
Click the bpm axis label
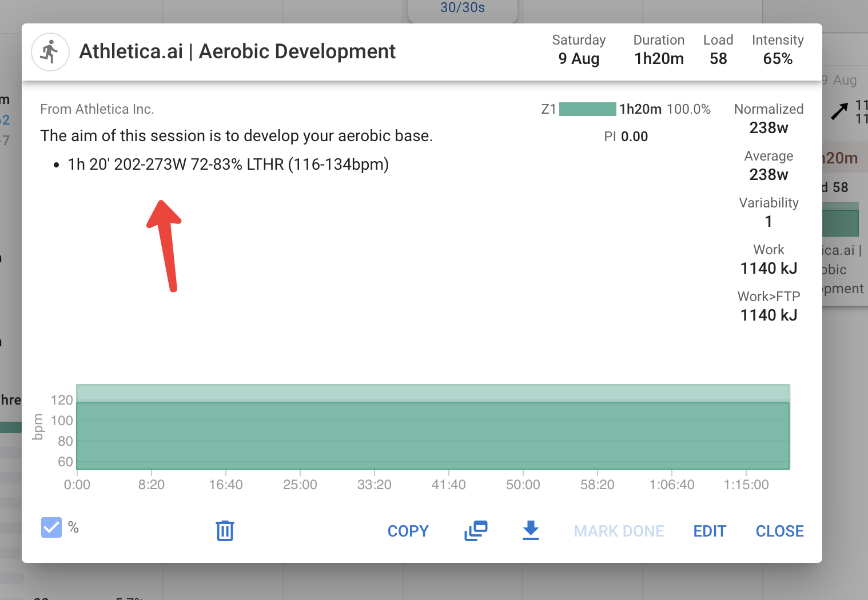click(x=38, y=427)
